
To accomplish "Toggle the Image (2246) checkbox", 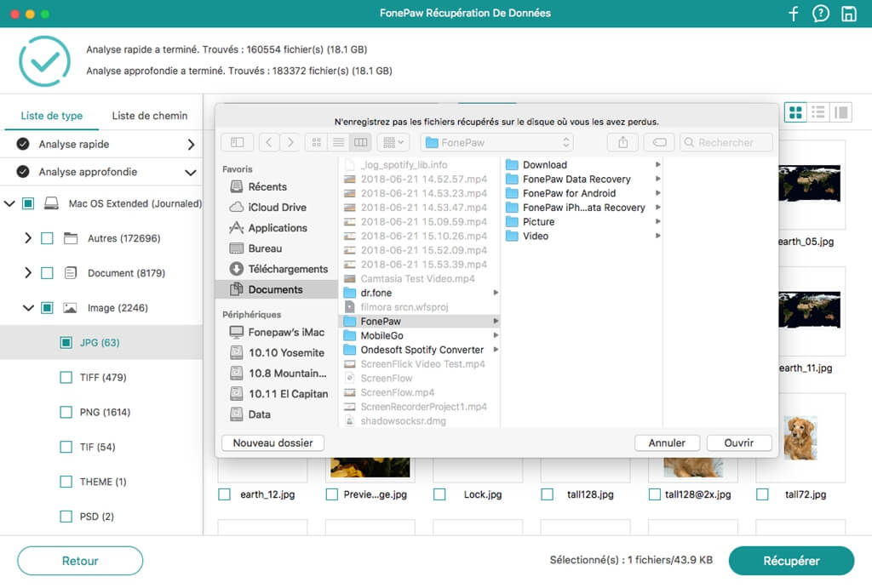I will point(48,308).
